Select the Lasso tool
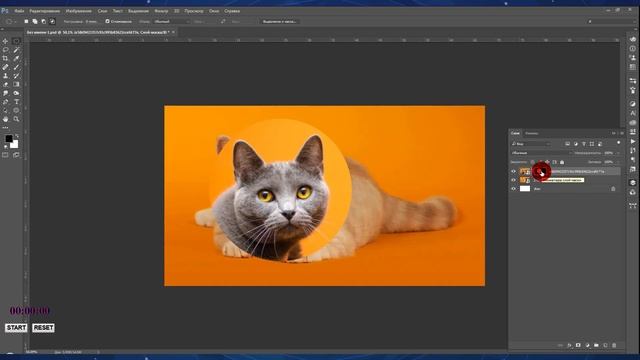Image resolution: width=640 pixels, height=360 pixels. click(x=5, y=50)
